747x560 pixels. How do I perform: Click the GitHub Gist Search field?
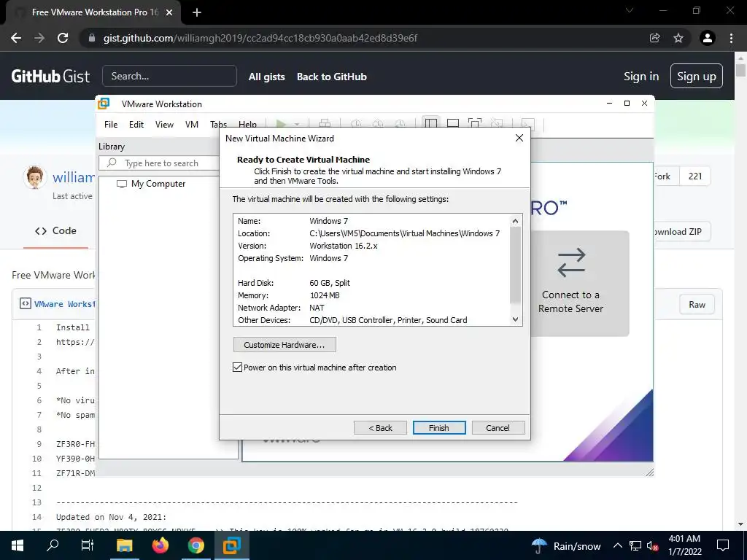[169, 76]
